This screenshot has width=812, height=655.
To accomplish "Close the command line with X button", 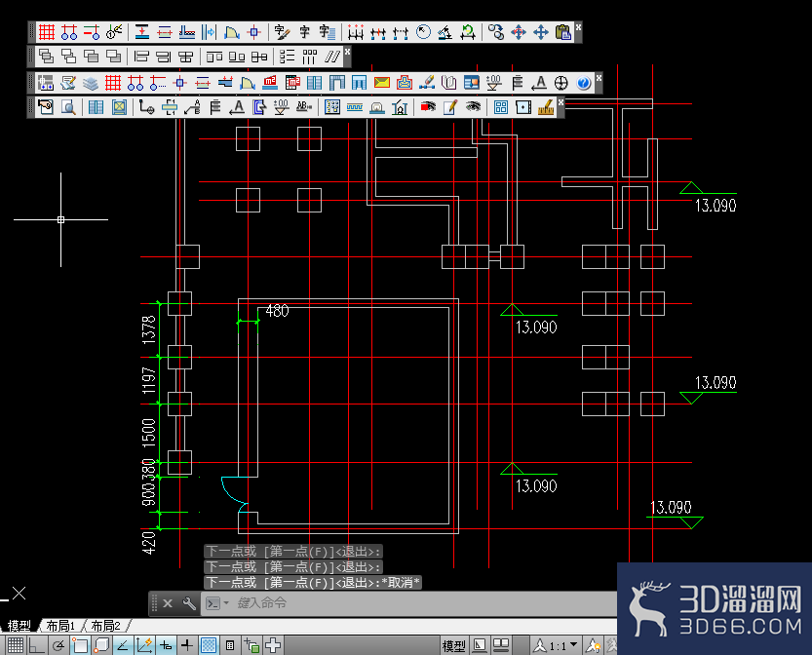I will [x=168, y=603].
